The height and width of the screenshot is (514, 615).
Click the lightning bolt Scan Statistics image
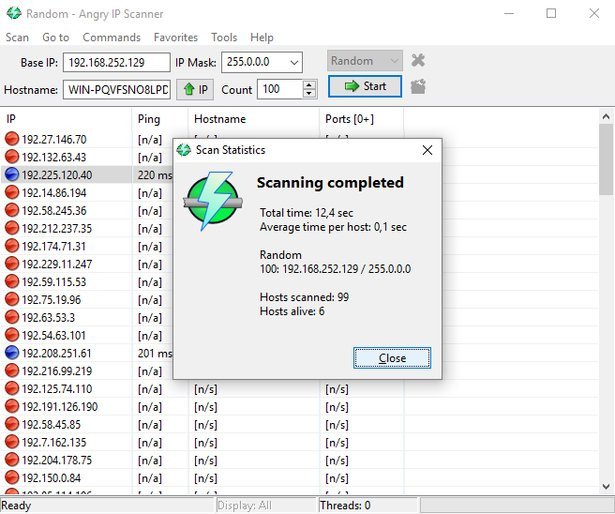point(213,200)
